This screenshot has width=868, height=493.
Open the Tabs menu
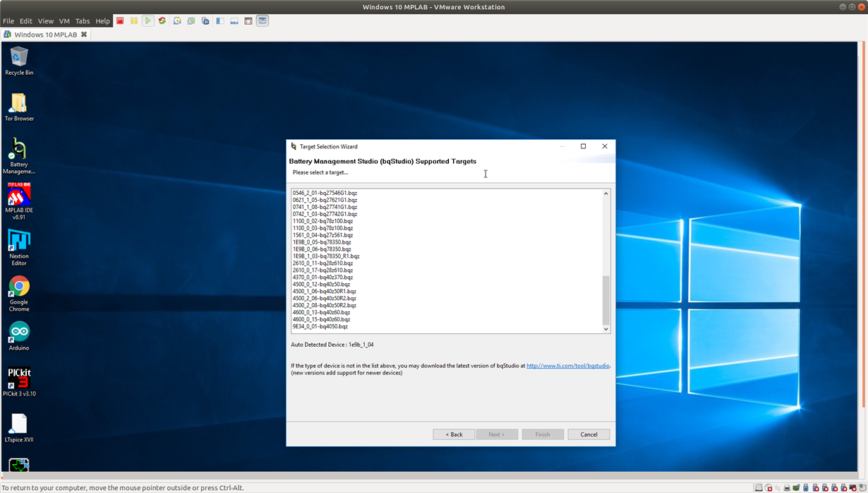[83, 20]
